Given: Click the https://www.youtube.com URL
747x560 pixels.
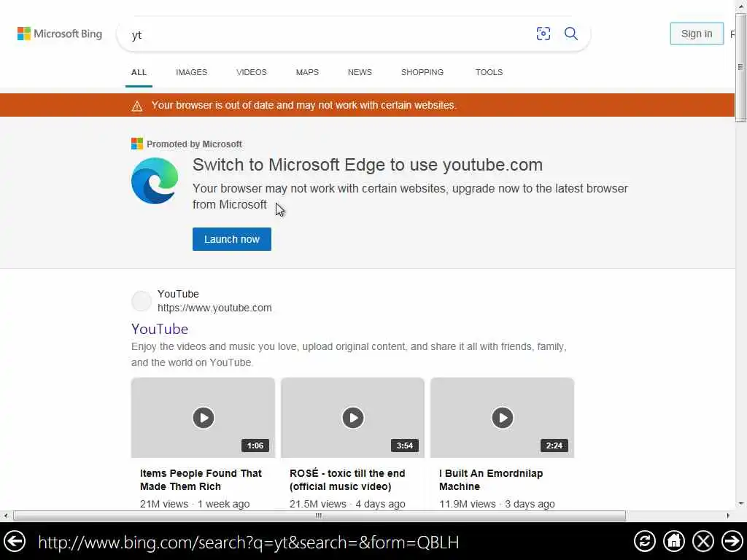Looking at the screenshot, I should (215, 308).
